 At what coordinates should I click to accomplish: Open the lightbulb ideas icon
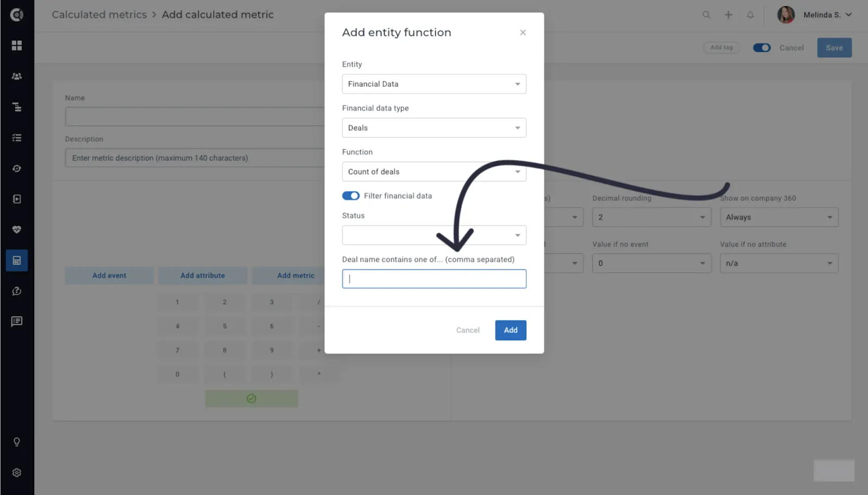tap(17, 442)
